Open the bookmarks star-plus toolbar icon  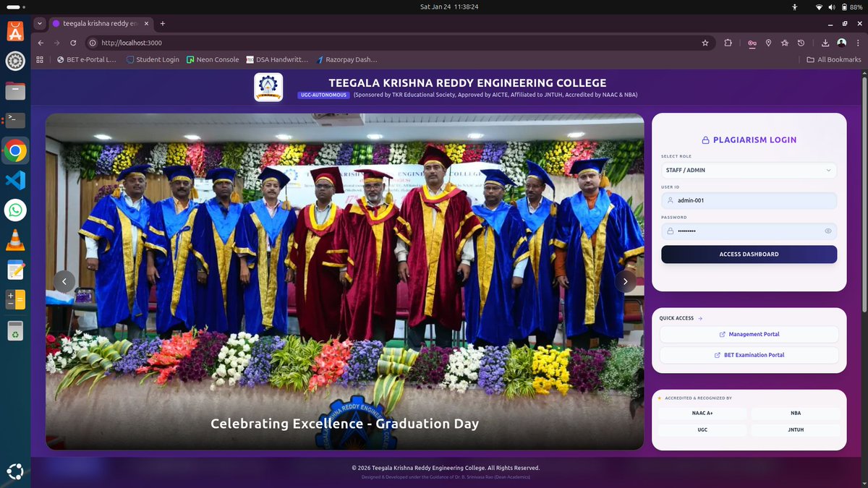(785, 43)
